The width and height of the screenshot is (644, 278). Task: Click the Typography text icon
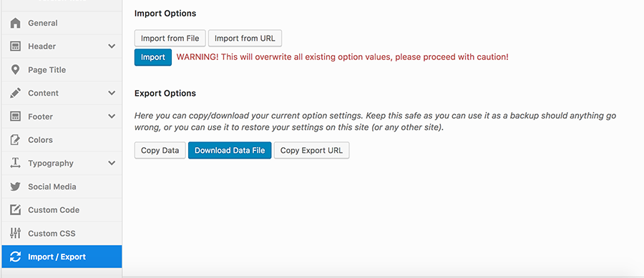(x=15, y=163)
